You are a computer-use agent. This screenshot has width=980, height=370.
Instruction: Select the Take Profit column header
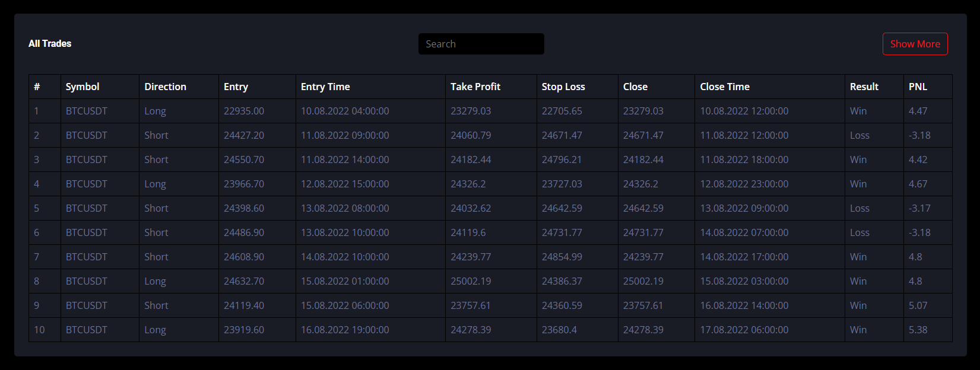pos(475,87)
